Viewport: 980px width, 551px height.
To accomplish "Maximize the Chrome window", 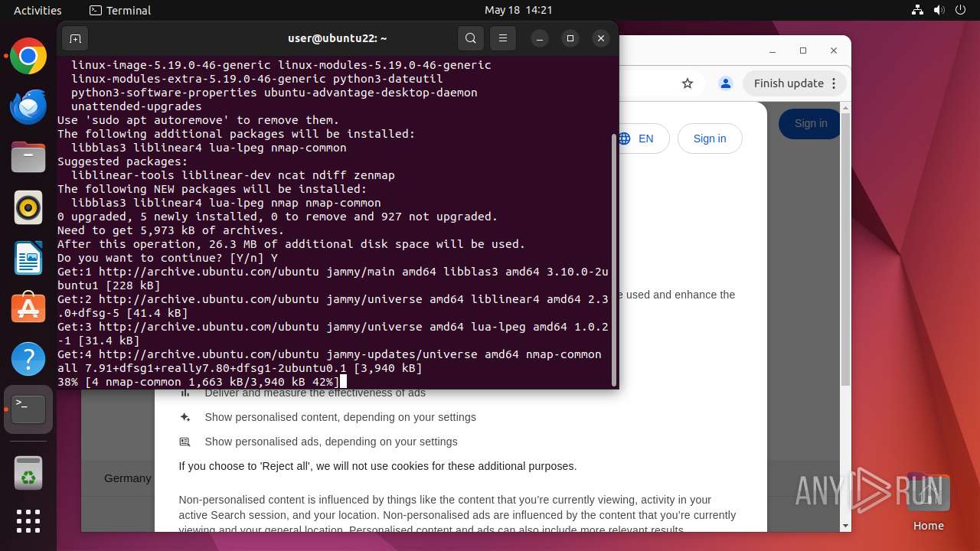I will pos(803,51).
